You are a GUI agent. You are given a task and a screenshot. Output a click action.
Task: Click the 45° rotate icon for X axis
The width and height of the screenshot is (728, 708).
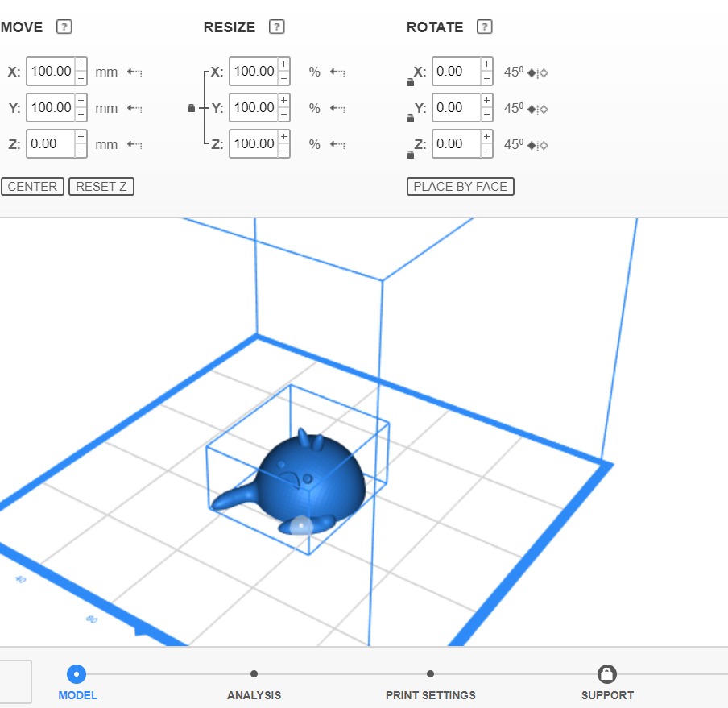point(538,72)
